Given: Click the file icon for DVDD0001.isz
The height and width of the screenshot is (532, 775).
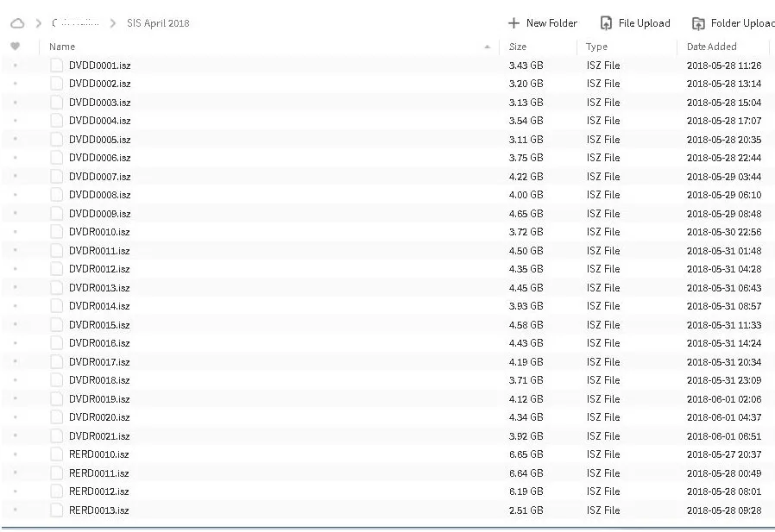Looking at the screenshot, I should pyautogui.click(x=57, y=66).
